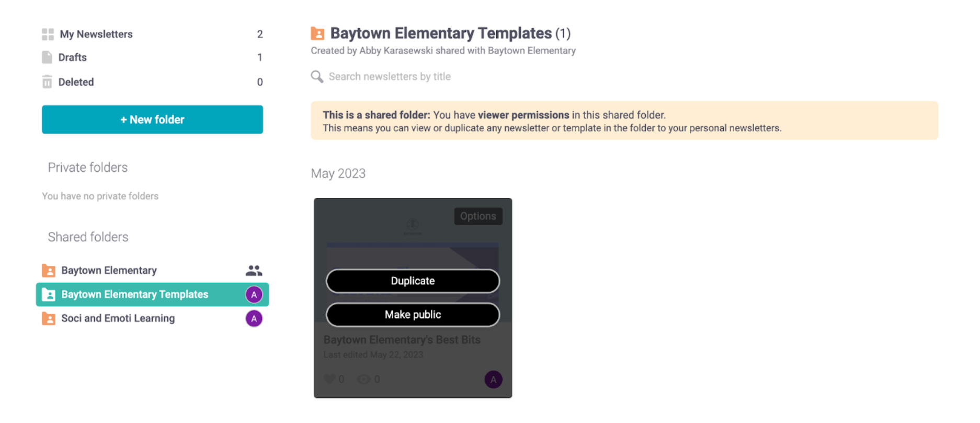Click the eye views icon on newsletter card
The width and height of the screenshot is (980, 423).
(x=363, y=379)
